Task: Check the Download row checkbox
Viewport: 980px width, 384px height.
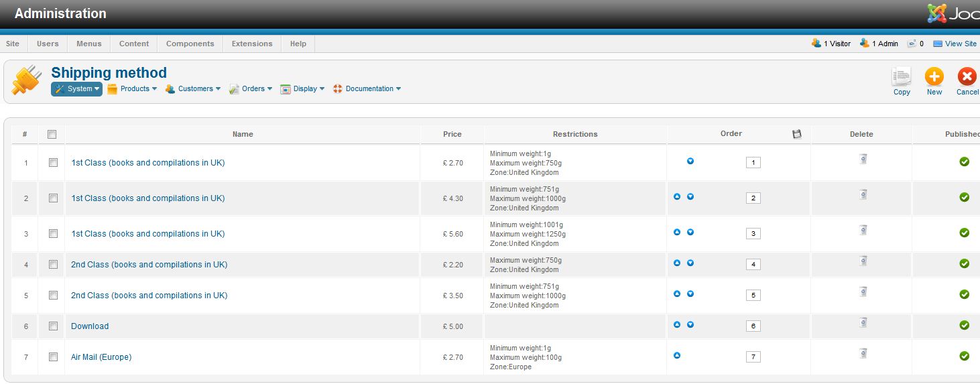Action: [53, 326]
